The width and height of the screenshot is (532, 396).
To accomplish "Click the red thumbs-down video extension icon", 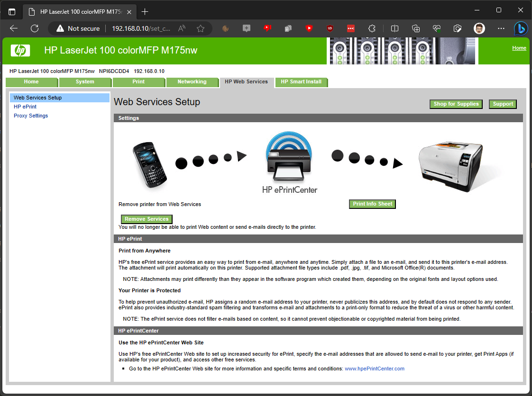I will click(x=267, y=28).
